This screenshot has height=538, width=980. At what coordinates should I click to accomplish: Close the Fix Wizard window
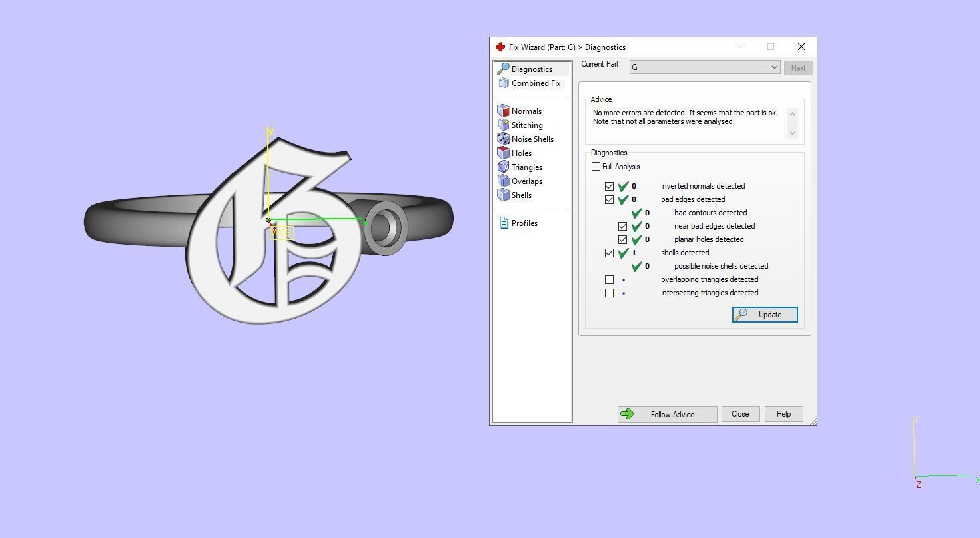(801, 47)
